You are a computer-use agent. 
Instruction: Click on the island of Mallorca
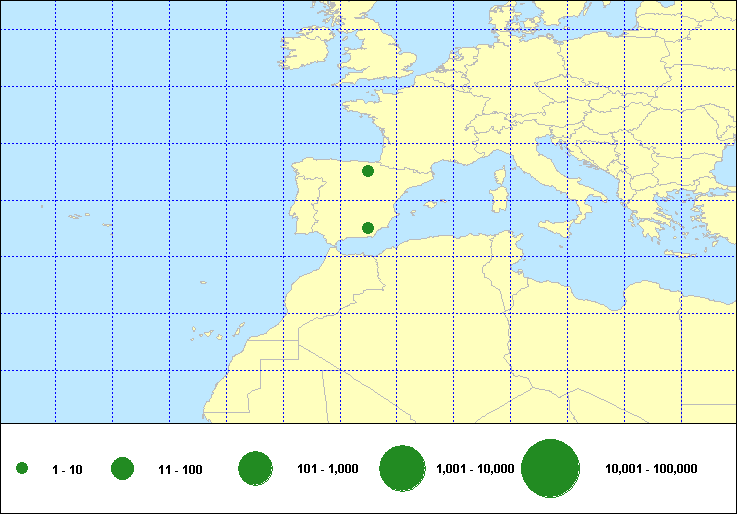tap(431, 205)
